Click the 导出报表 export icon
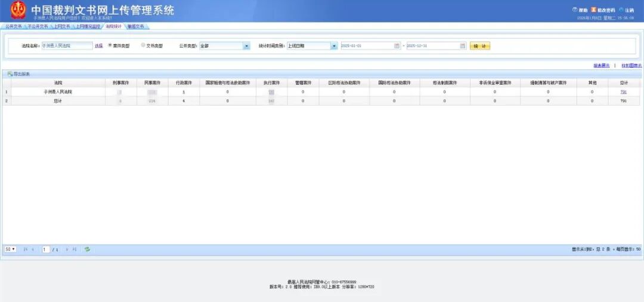644x302 pixels. click(x=10, y=74)
